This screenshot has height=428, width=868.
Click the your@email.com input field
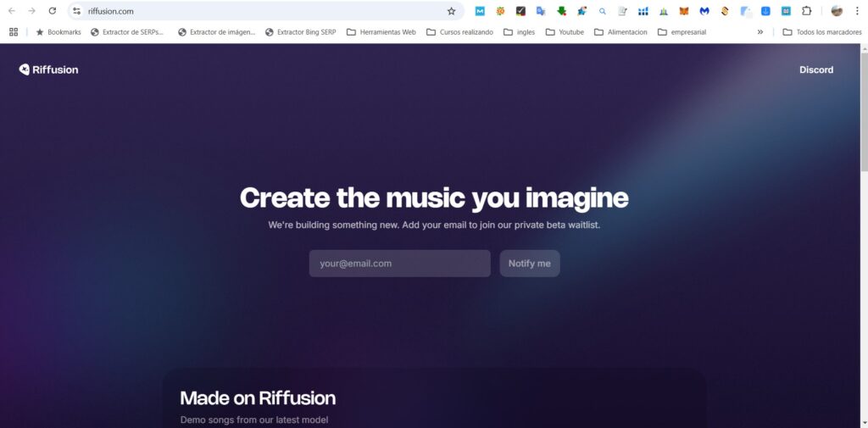click(400, 264)
